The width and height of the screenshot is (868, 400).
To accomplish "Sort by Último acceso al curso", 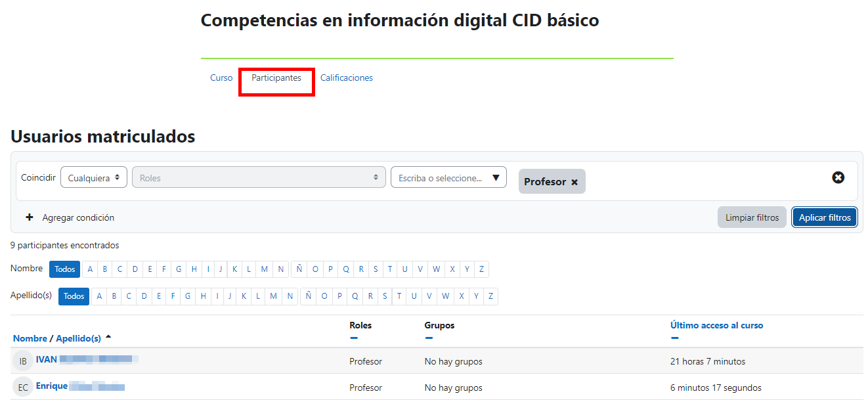I will point(716,325).
